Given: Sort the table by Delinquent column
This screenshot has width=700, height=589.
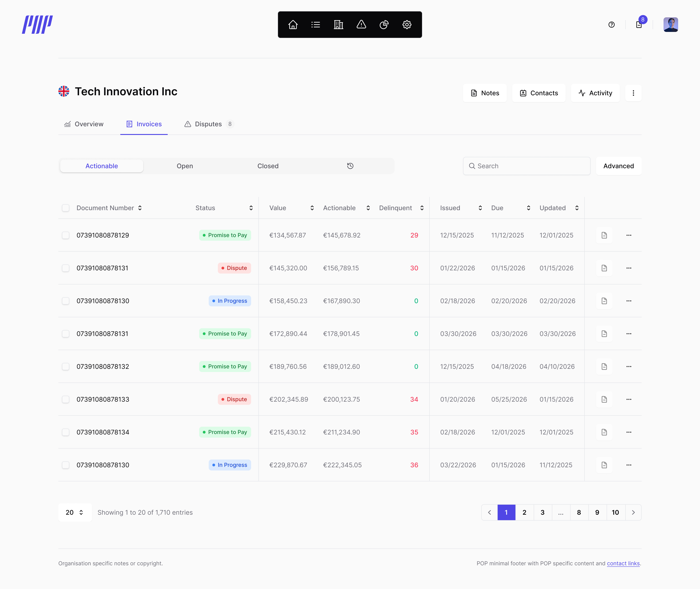Looking at the screenshot, I should (x=422, y=208).
